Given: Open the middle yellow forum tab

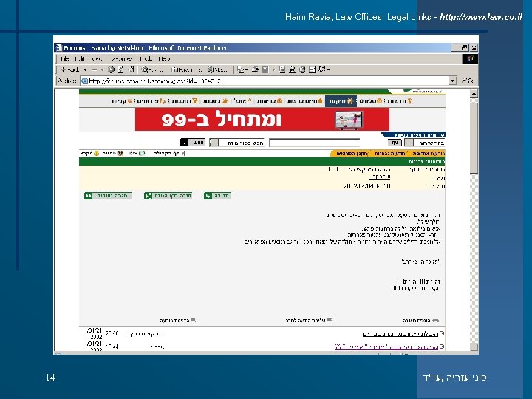Looking at the screenshot, I should (389, 154).
